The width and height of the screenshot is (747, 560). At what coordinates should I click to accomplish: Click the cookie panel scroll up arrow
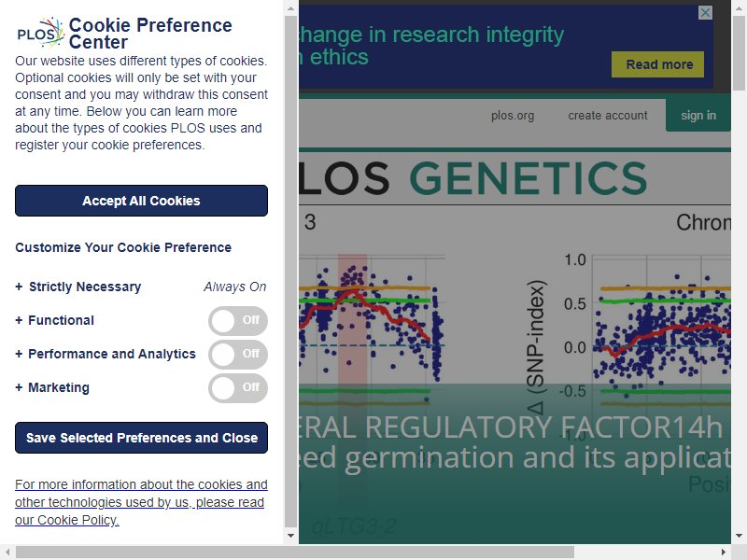click(x=290, y=7)
